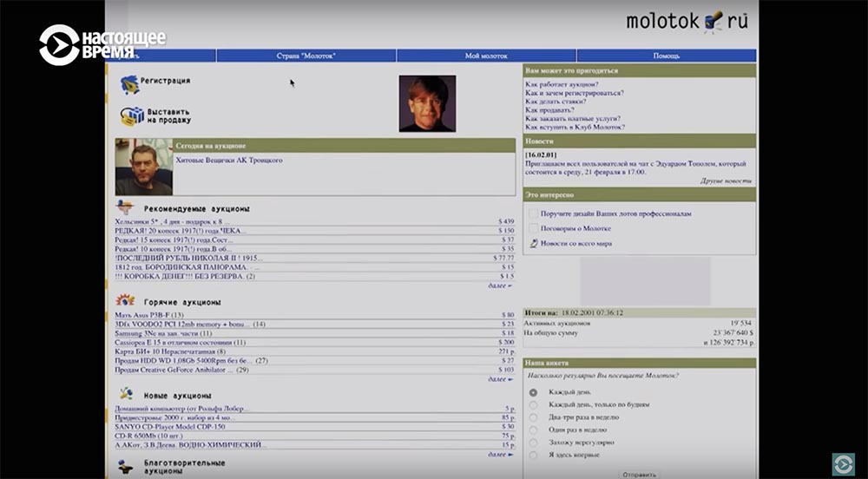Click the Выставить на продажу icon
Viewport: 868px width, 479px height.
click(132, 116)
